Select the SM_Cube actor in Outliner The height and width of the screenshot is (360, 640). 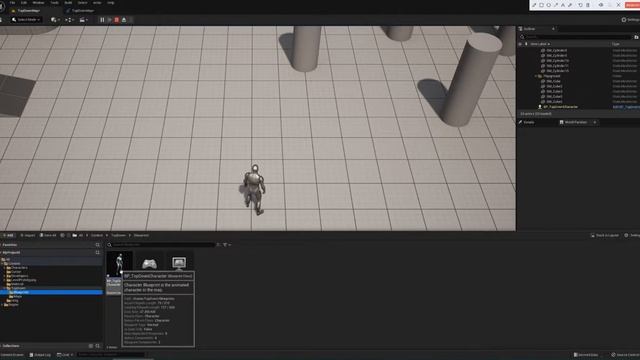(x=553, y=81)
